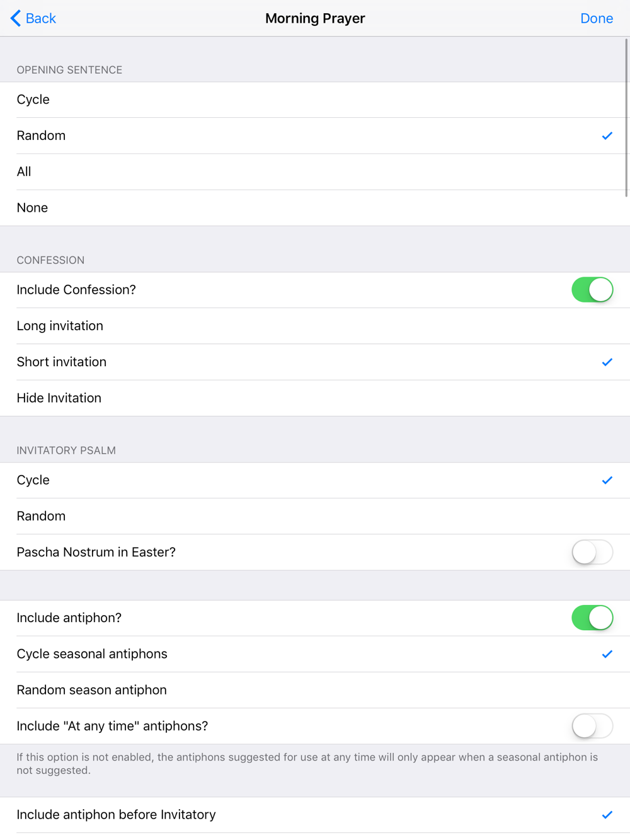Image resolution: width=630 pixels, height=840 pixels.
Task: Tap Done in the navigation bar
Action: 596,18
